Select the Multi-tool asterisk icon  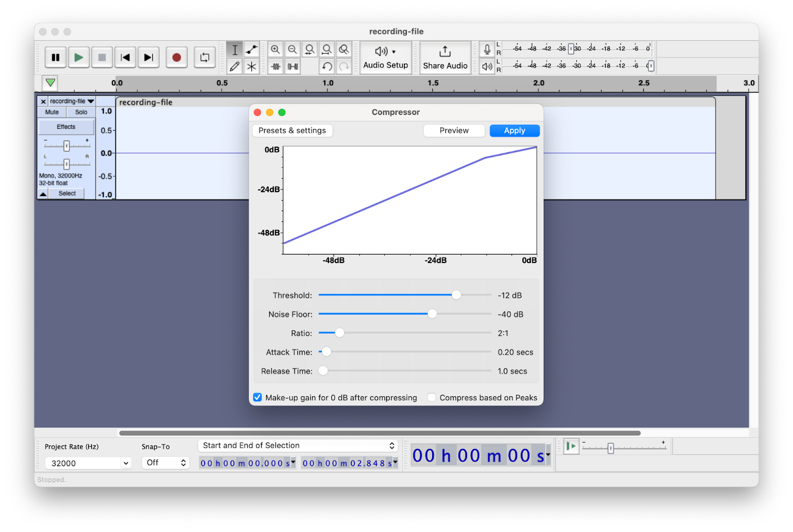point(251,66)
